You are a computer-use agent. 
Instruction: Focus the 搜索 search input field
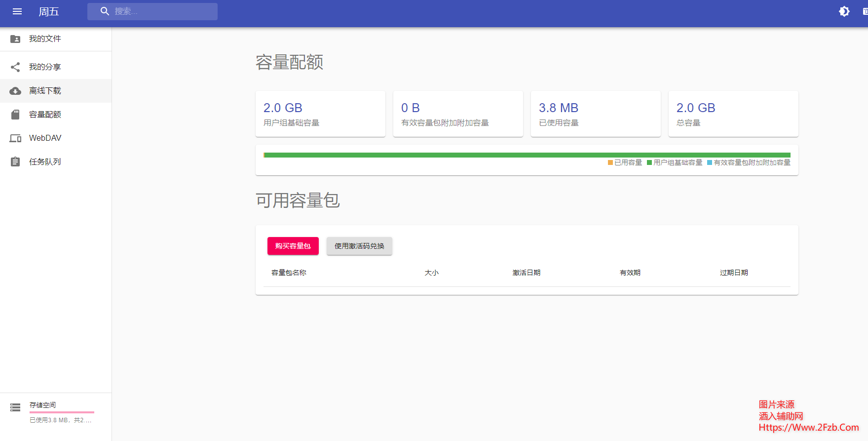click(163, 11)
